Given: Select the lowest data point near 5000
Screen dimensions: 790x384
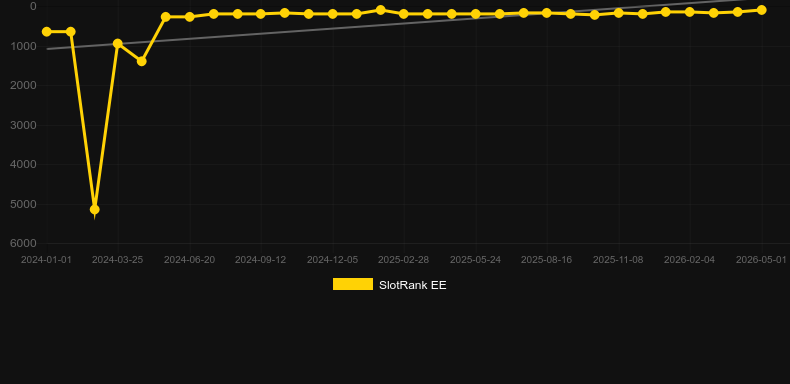Looking at the screenshot, I should tap(94, 210).
